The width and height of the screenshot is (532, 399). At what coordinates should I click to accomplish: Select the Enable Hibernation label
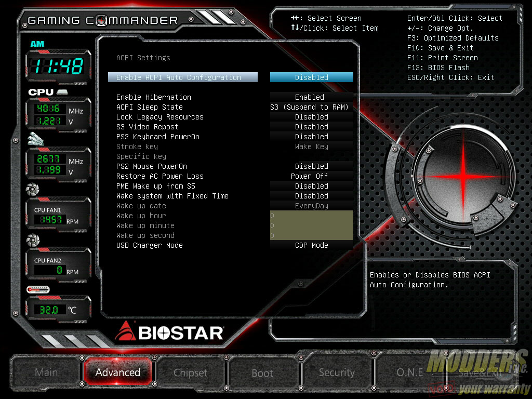[x=154, y=97]
